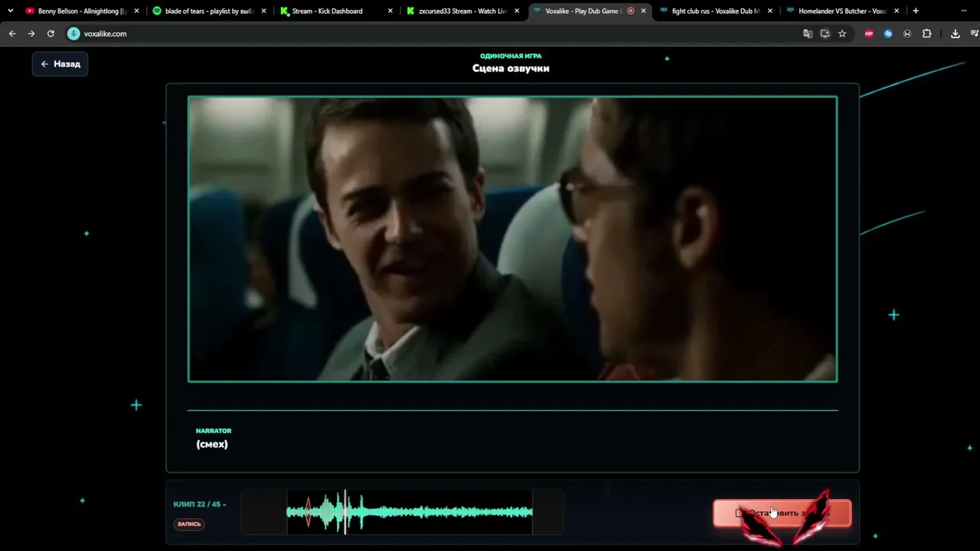Click the browser forward arrow
980x551 pixels.
click(31, 34)
